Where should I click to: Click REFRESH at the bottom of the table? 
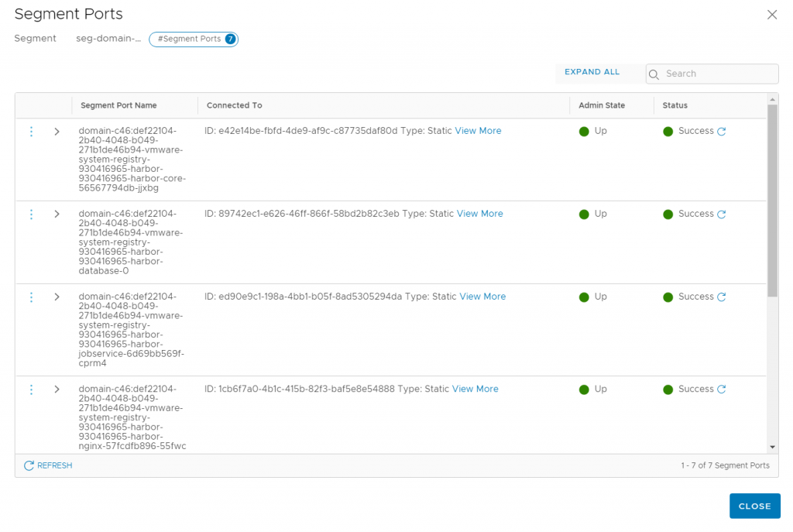[x=47, y=465]
